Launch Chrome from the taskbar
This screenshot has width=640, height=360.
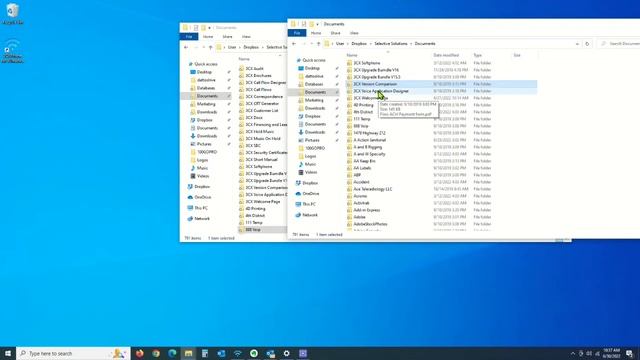(x=156, y=353)
